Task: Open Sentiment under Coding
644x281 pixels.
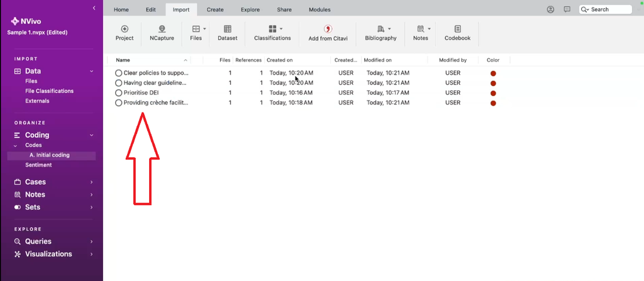Action: (x=38, y=165)
